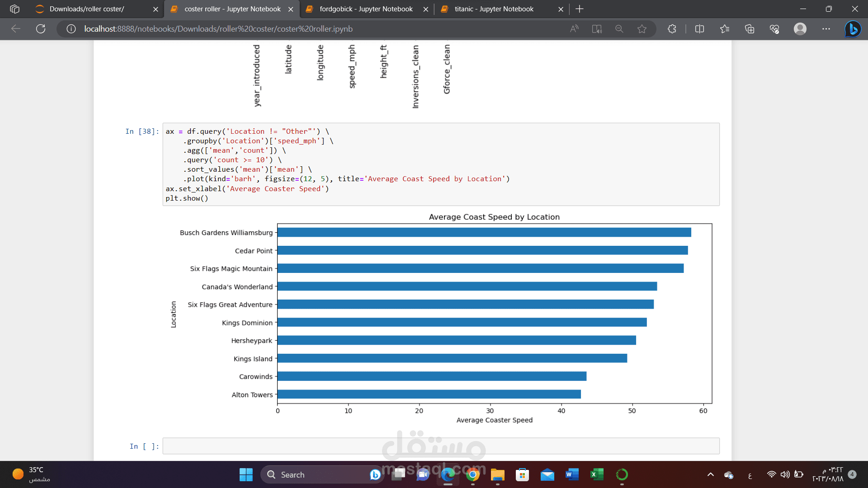Click the year_introduced rotated axis label

pos(257,75)
